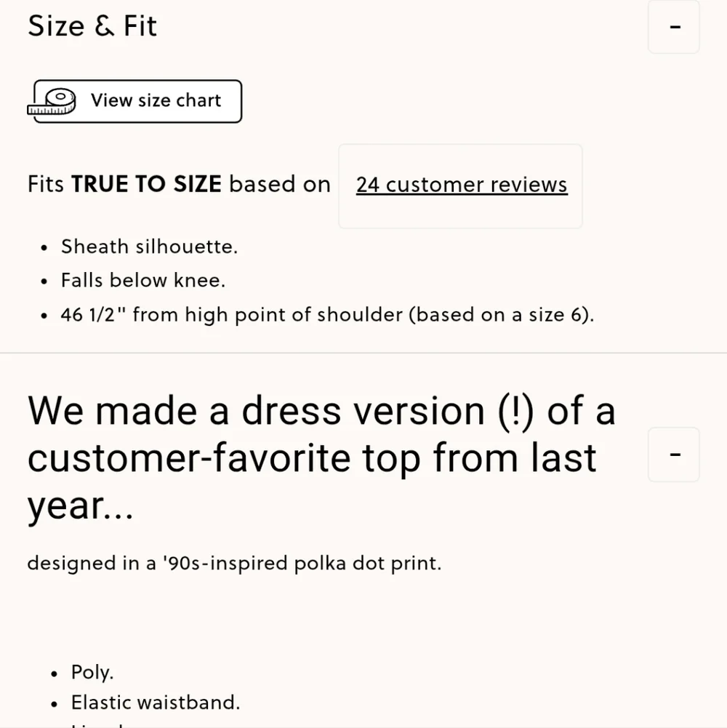This screenshot has width=727, height=728.
Task: Click the customer reviews box
Action: point(460,185)
